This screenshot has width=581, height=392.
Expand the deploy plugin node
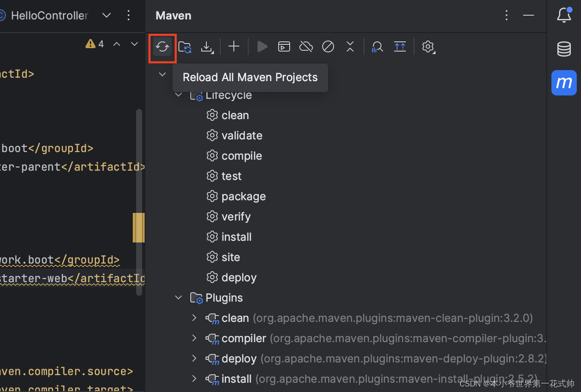click(x=194, y=358)
